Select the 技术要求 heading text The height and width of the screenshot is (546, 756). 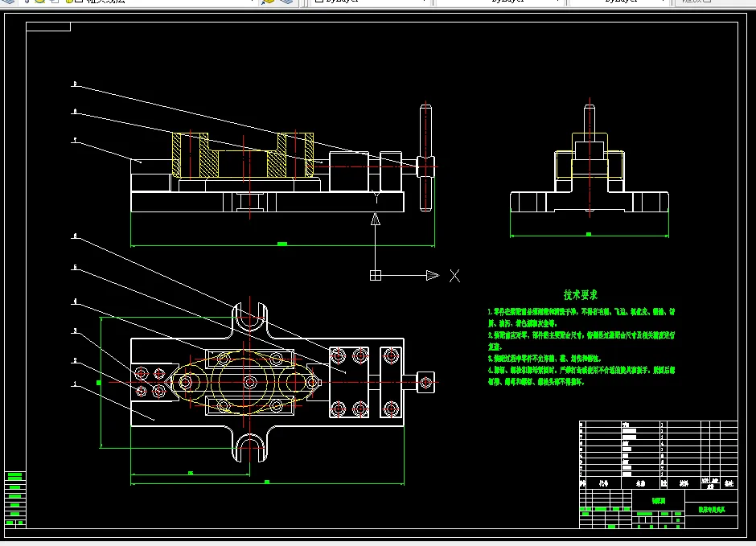pos(581,295)
